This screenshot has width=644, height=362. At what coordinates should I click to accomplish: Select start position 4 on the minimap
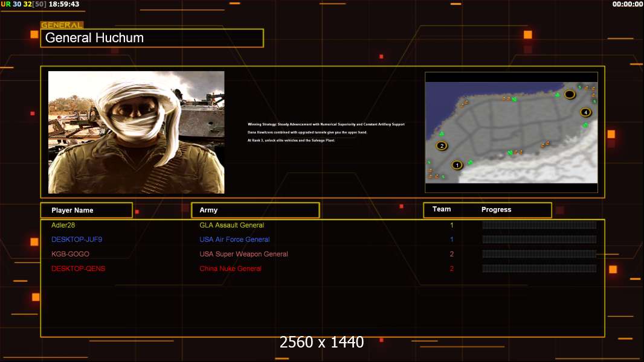[x=585, y=112]
